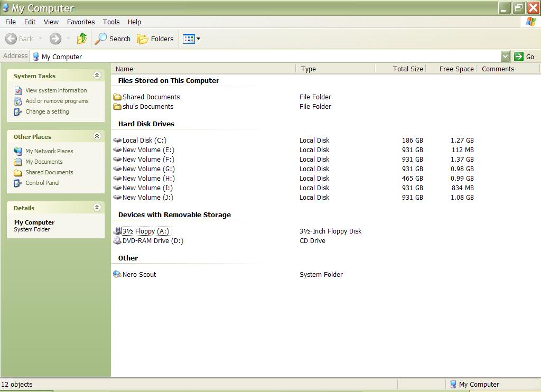The height and width of the screenshot is (392, 541).
Task: Select the Nero Scout icon
Action: [117, 274]
